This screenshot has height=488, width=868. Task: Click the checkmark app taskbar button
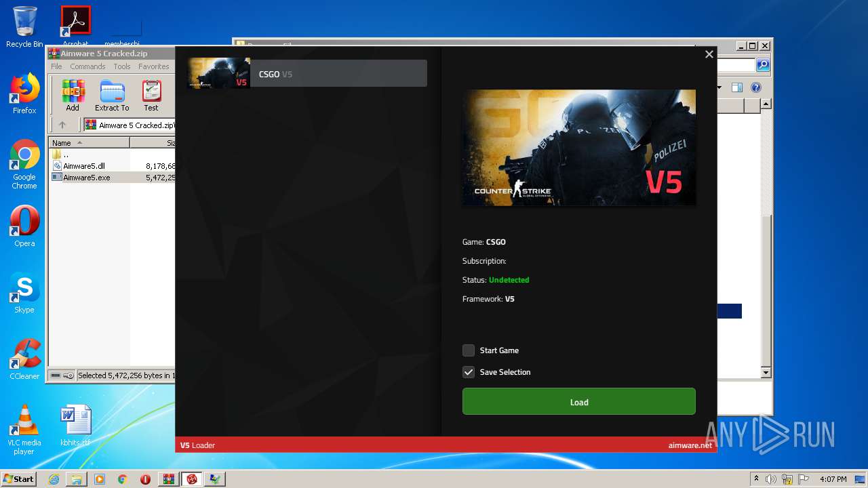point(215,479)
